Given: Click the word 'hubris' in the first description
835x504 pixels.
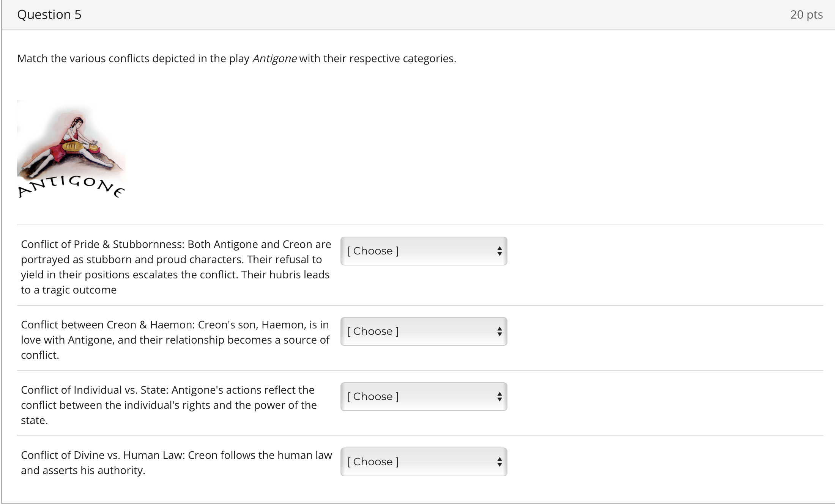Looking at the screenshot, I should tap(285, 275).
